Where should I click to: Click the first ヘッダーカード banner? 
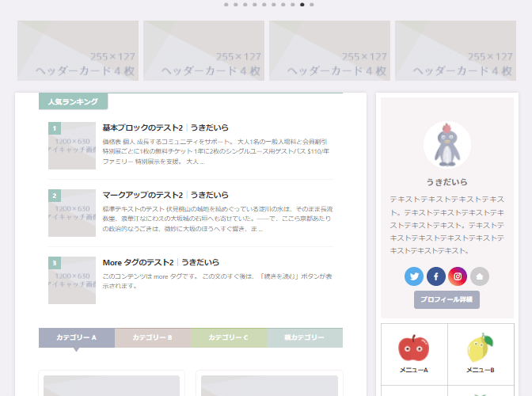tap(78, 51)
